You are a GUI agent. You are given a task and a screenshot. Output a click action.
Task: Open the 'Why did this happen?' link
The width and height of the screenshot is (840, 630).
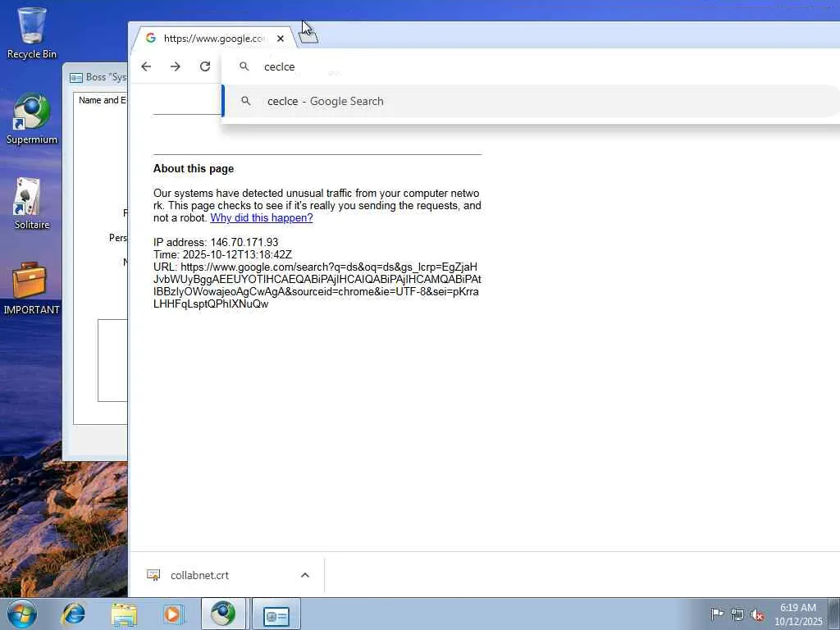pos(262,218)
